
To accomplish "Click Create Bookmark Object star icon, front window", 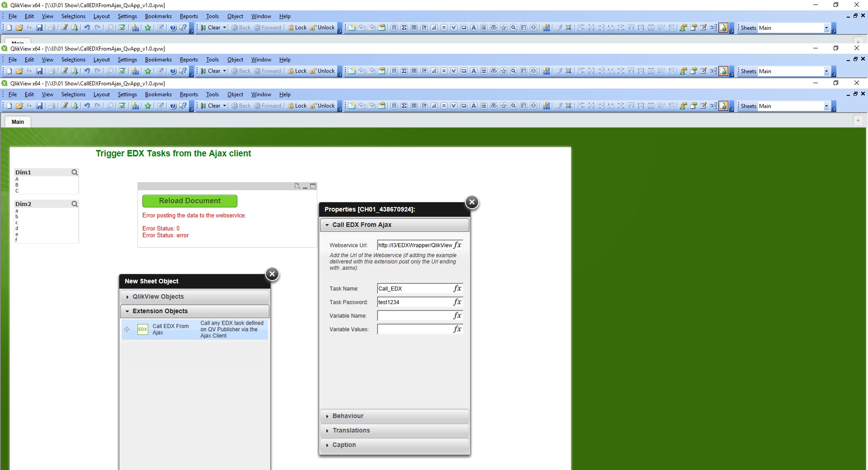I will click(504, 106).
